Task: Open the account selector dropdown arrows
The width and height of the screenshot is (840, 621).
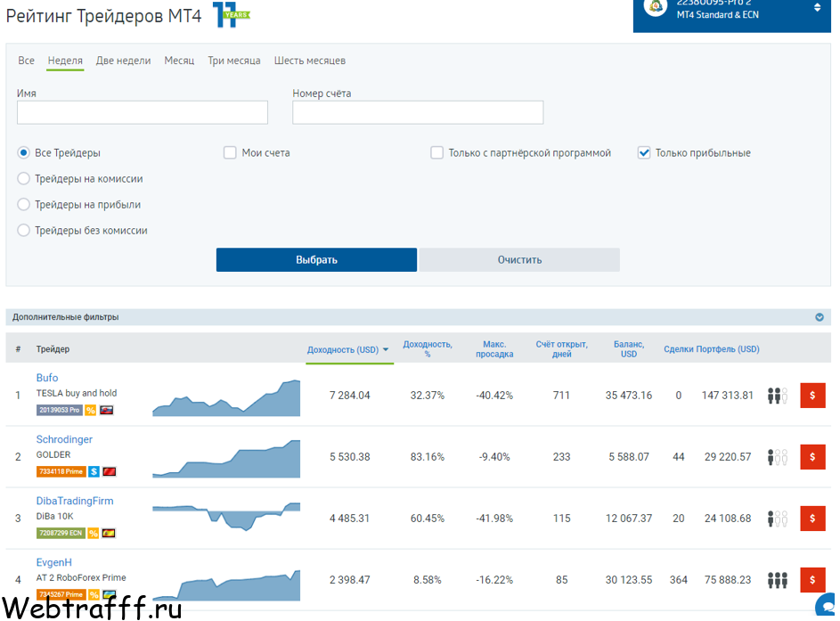Action: pyautogui.click(x=817, y=7)
